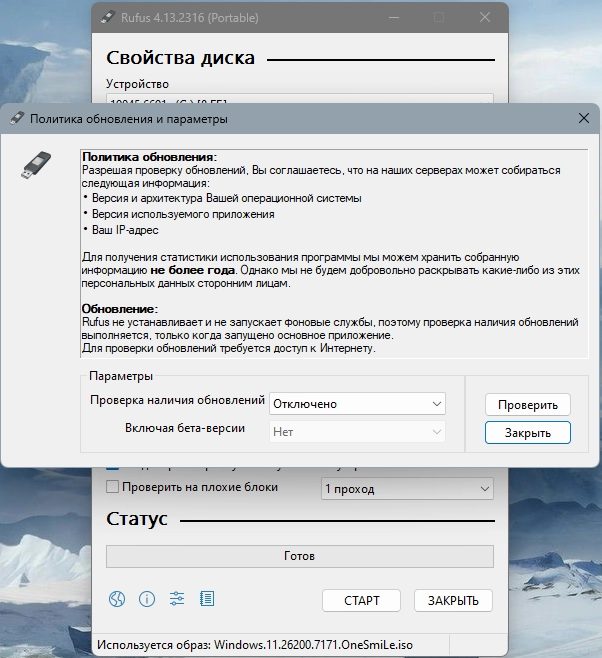
Task: Close the update policy dialog with X
Action: pyautogui.click(x=584, y=118)
